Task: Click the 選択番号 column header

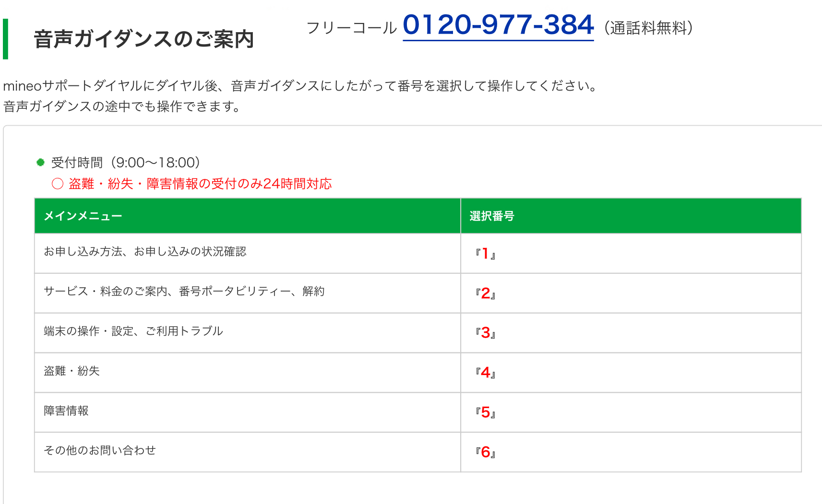Action: [x=492, y=216]
